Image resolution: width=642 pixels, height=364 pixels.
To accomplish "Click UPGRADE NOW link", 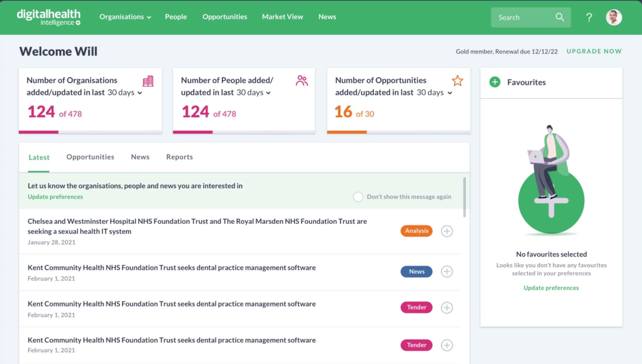I will click(594, 51).
